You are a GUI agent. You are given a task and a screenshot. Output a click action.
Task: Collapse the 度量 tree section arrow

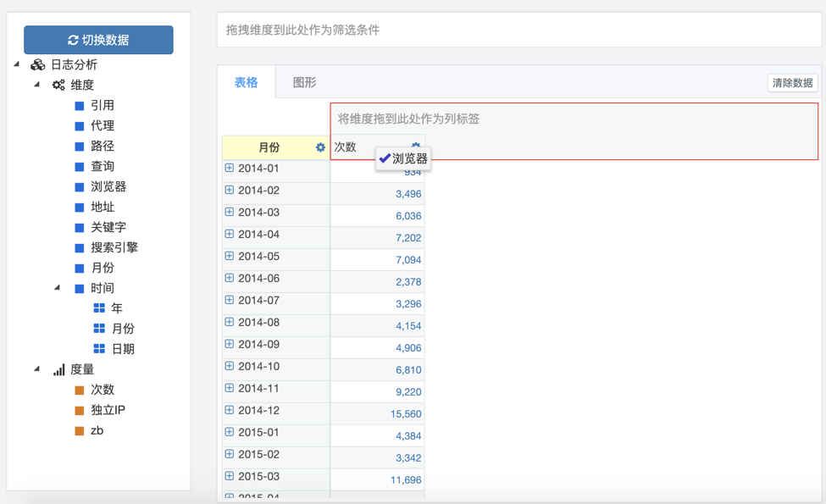(x=37, y=369)
